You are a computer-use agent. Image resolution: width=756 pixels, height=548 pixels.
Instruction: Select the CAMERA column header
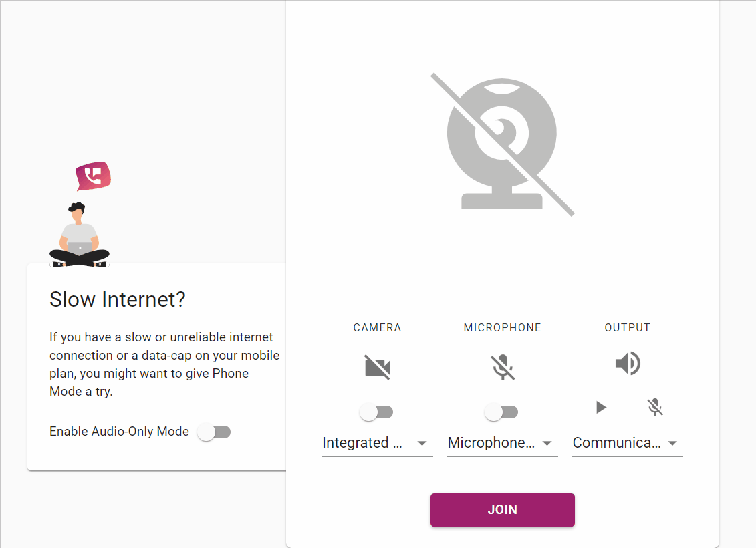point(377,327)
